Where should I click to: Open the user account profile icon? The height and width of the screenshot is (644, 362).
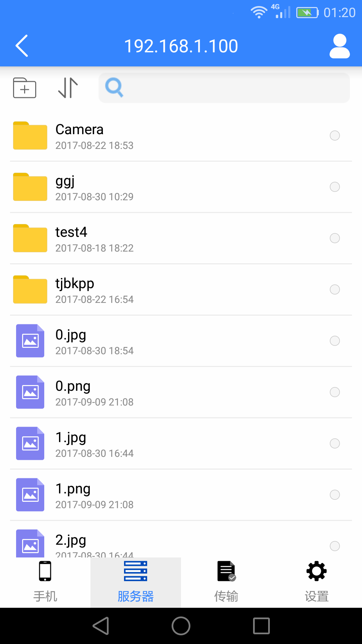click(340, 46)
